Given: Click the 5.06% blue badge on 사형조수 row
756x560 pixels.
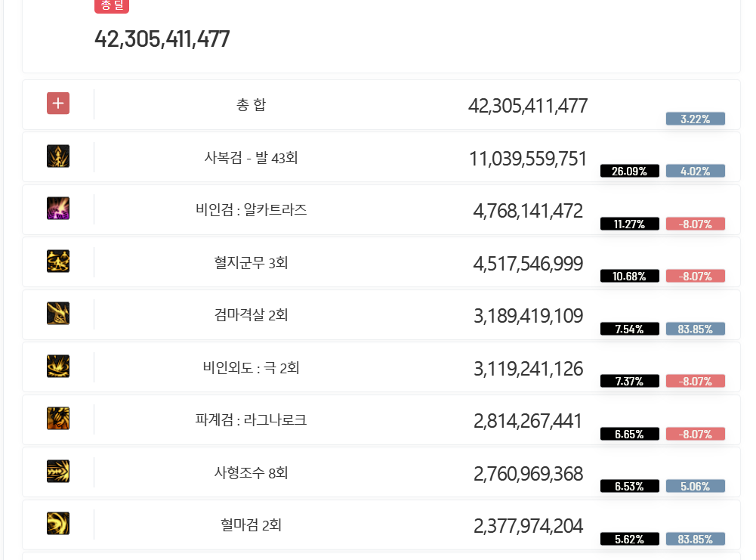Looking at the screenshot, I should click(x=696, y=486).
